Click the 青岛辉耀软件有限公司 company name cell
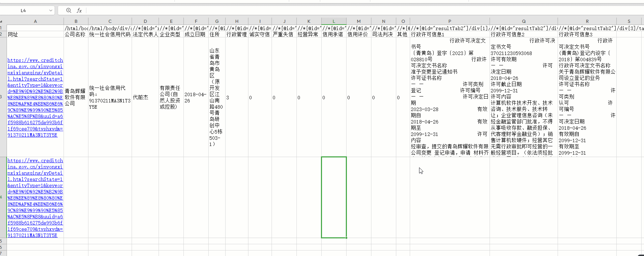Image resolution: width=644 pixels, height=256 pixels. [x=76, y=97]
